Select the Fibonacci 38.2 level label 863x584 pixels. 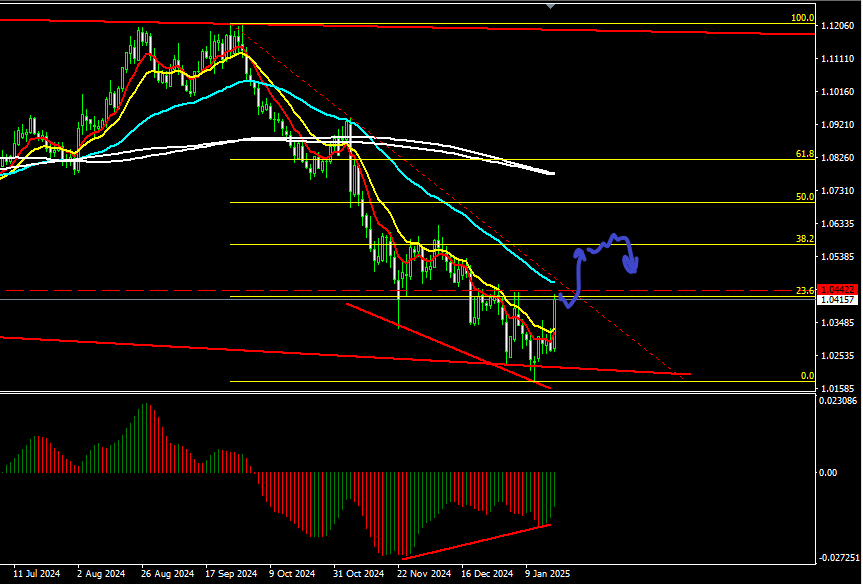pos(805,239)
